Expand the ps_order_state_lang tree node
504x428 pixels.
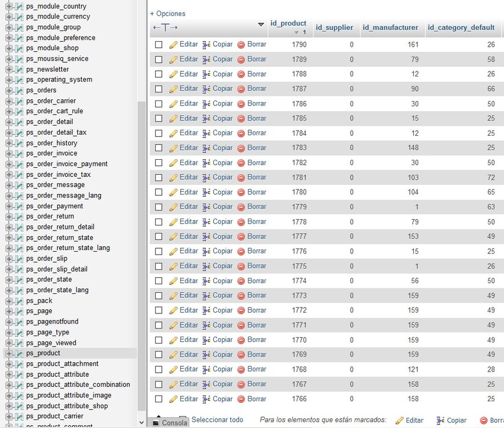[x=9, y=290]
